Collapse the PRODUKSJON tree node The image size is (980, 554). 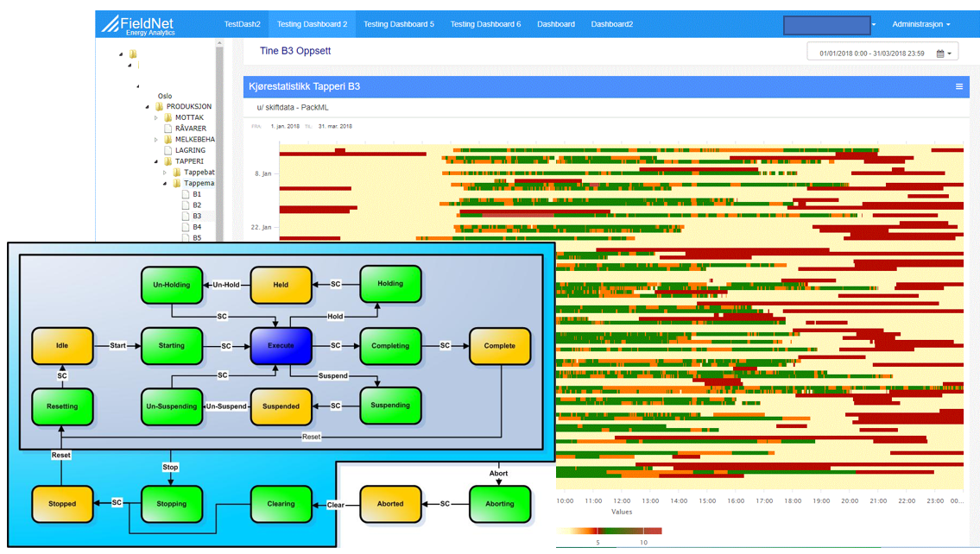point(148,107)
